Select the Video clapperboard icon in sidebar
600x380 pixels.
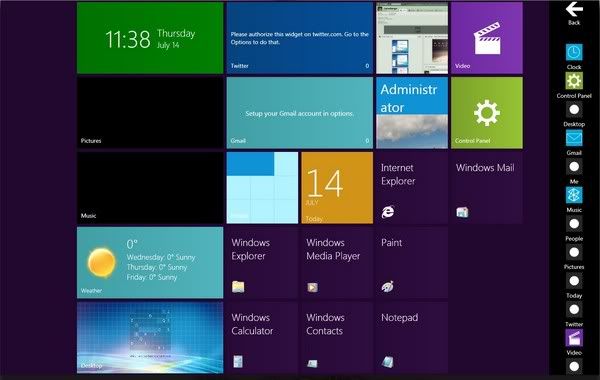(574, 338)
